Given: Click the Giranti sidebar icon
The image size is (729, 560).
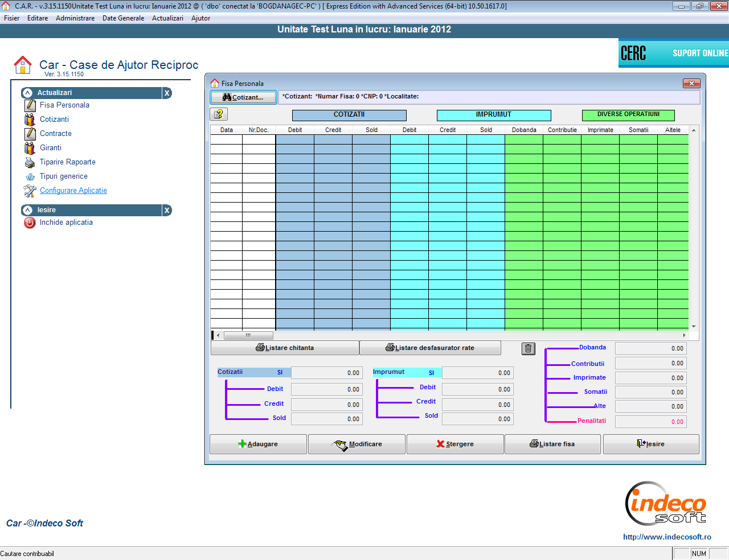Looking at the screenshot, I should coord(30,148).
